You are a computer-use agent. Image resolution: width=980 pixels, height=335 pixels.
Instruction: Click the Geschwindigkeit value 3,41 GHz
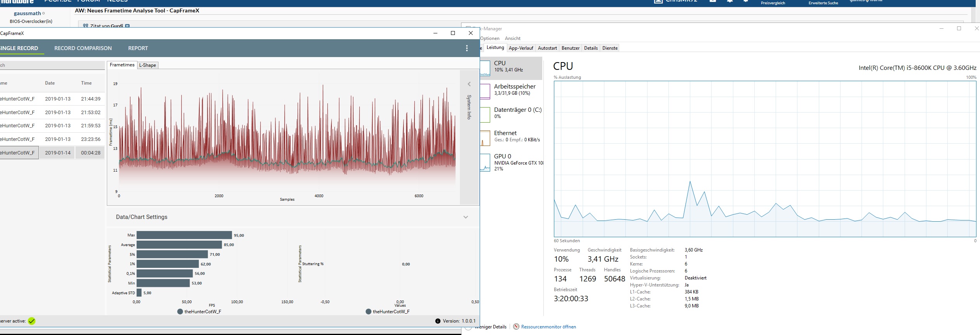pyautogui.click(x=603, y=259)
